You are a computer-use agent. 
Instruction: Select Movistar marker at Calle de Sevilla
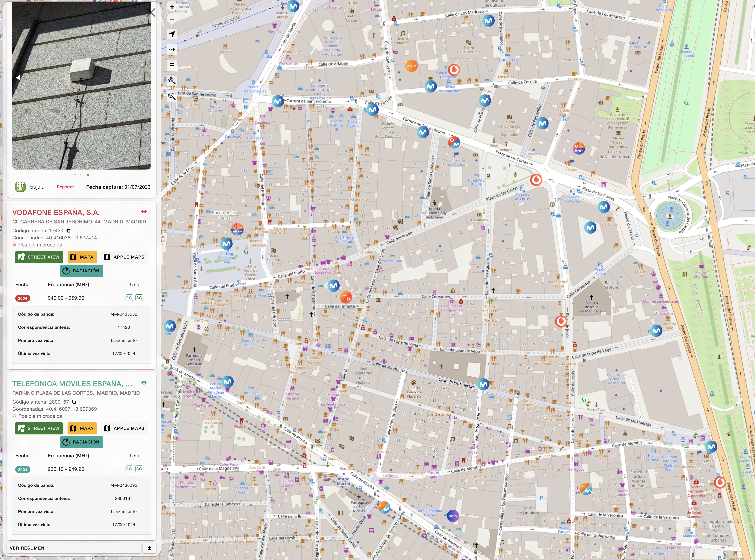(x=293, y=6)
